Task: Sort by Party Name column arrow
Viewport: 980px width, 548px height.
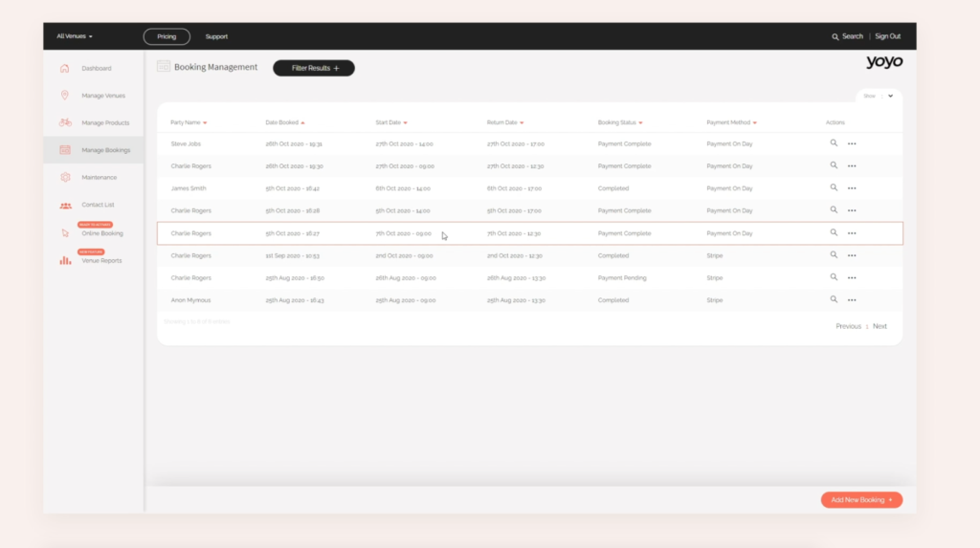Action: pyautogui.click(x=205, y=123)
